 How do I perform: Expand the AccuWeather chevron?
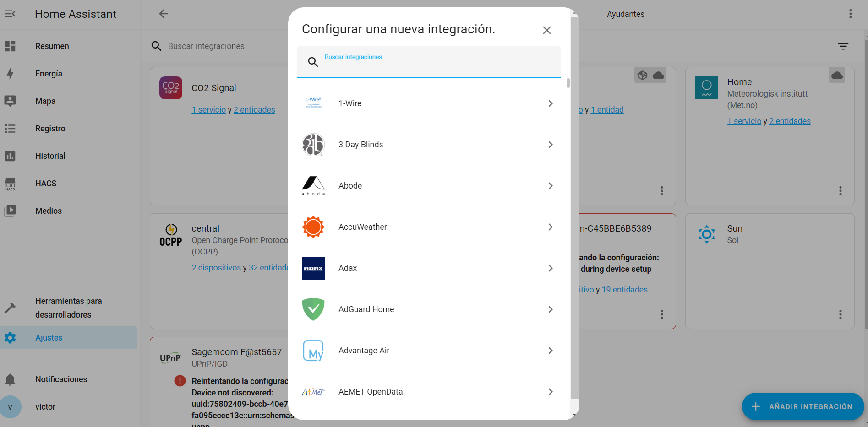[x=551, y=227]
